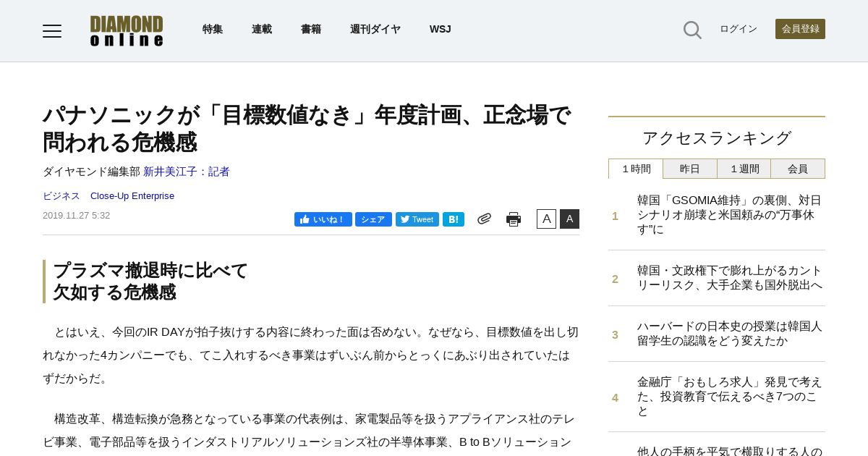Click the Hatena Bookmark B! icon

(454, 219)
